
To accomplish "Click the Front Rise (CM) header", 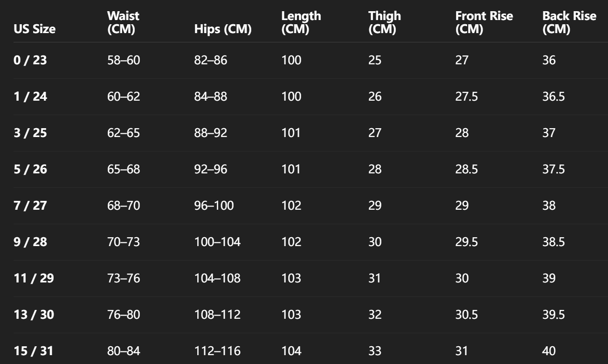I will click(484, 22).
